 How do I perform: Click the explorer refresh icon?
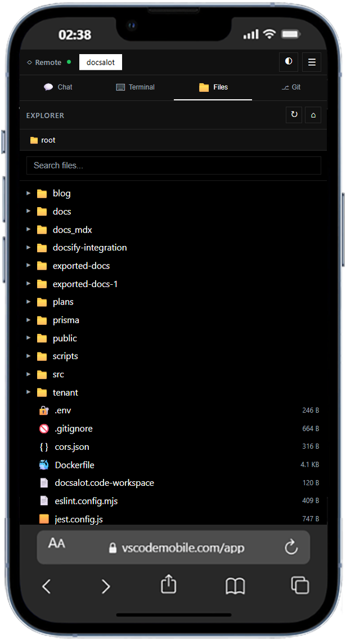294,115
